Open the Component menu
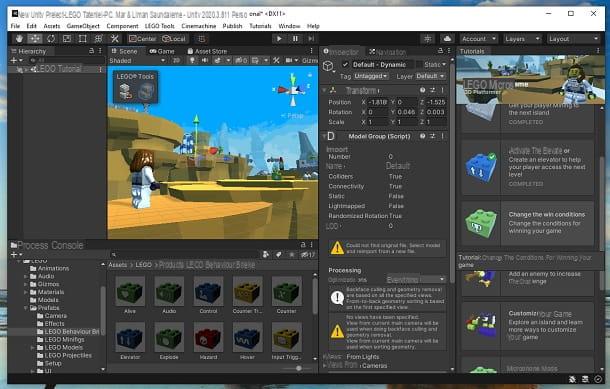The image size is (610, 389). click(x=122, y=26)
